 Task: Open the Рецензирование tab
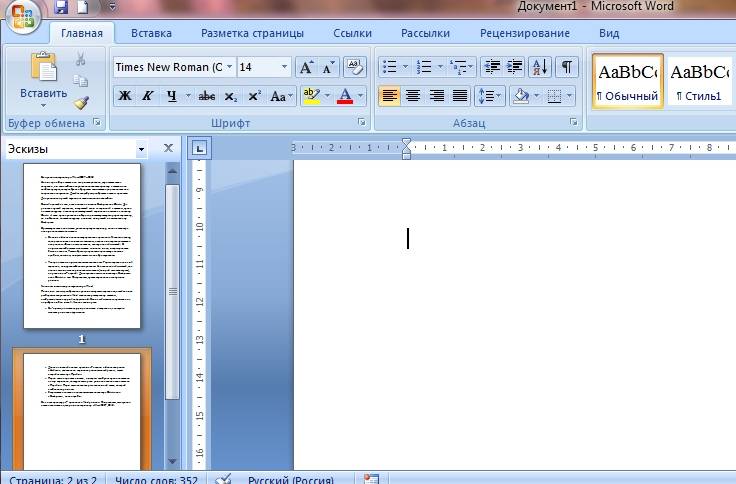click(x=524, y=33)
